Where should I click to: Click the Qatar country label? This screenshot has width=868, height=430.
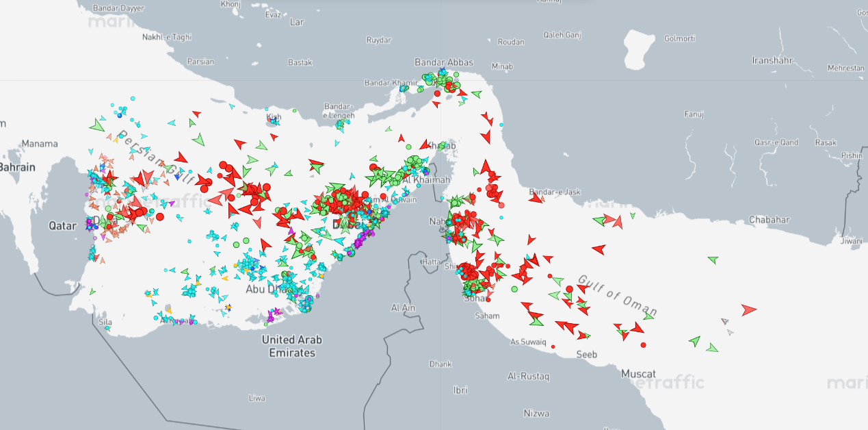[62, 225]
